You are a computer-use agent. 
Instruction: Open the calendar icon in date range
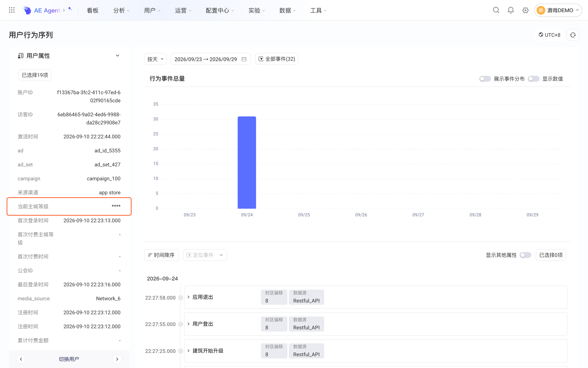[244, 59]
